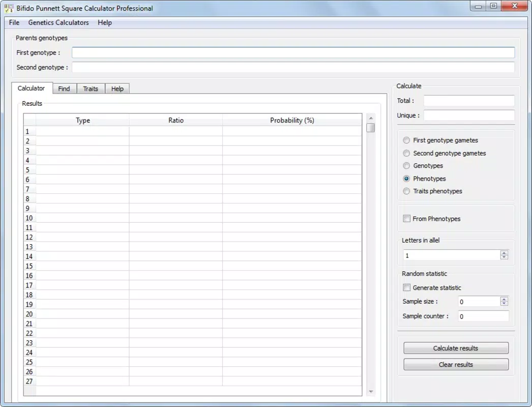Click the Total output field
Viewport: 532px width, 407px height.
(469, 100)
